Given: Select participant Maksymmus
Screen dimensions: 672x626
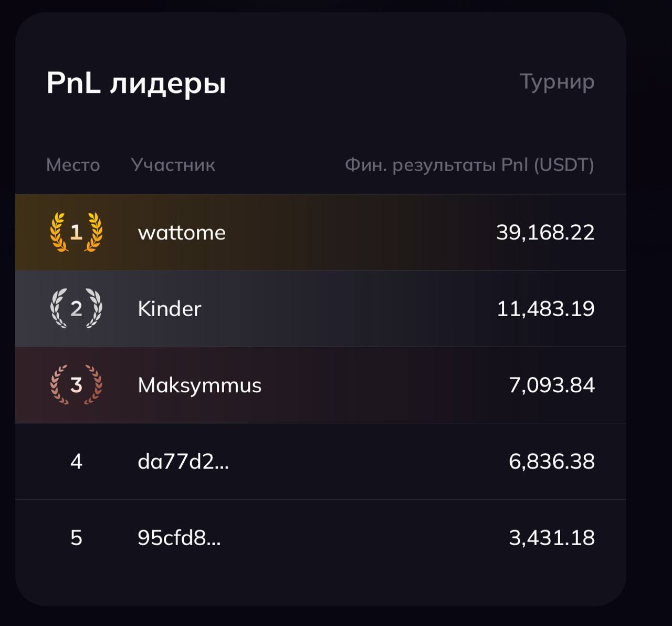Looking at the screenshot, I should pos(199,385).
